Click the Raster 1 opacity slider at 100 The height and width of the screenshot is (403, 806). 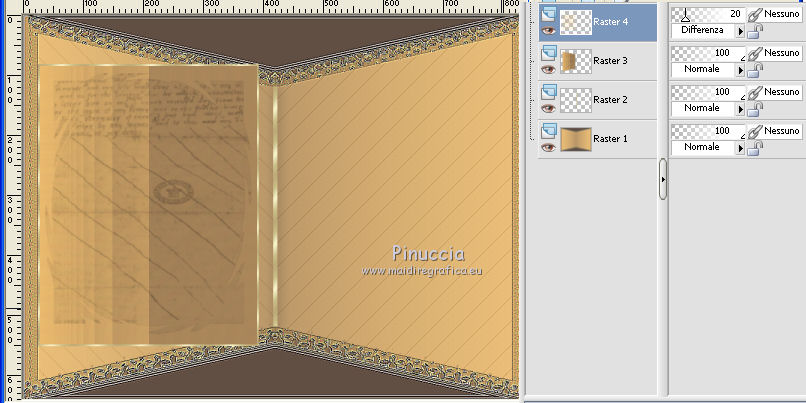coord(708,131)
